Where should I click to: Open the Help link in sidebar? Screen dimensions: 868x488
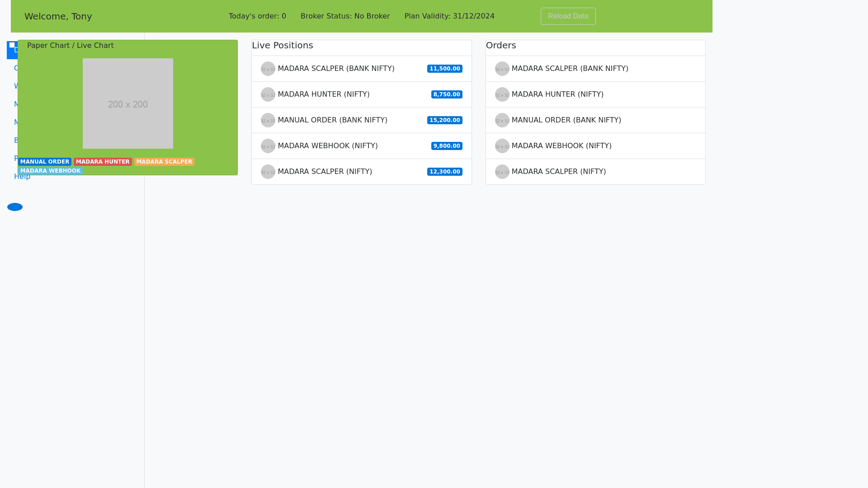[x=22, y=177]
